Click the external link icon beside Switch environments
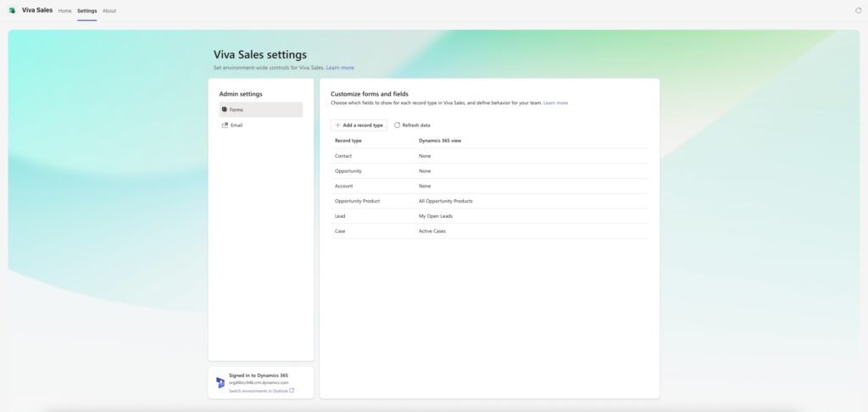This screenshot has height=412, width=868. pyautogui.click(x=292, y=391)
